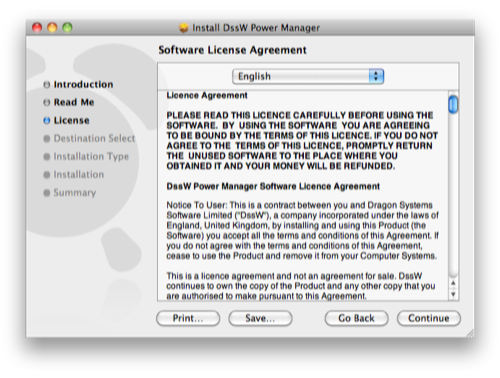Click the package icon in title bar
The height and width of the screenshot is (378, 500).
pos(184,28)
